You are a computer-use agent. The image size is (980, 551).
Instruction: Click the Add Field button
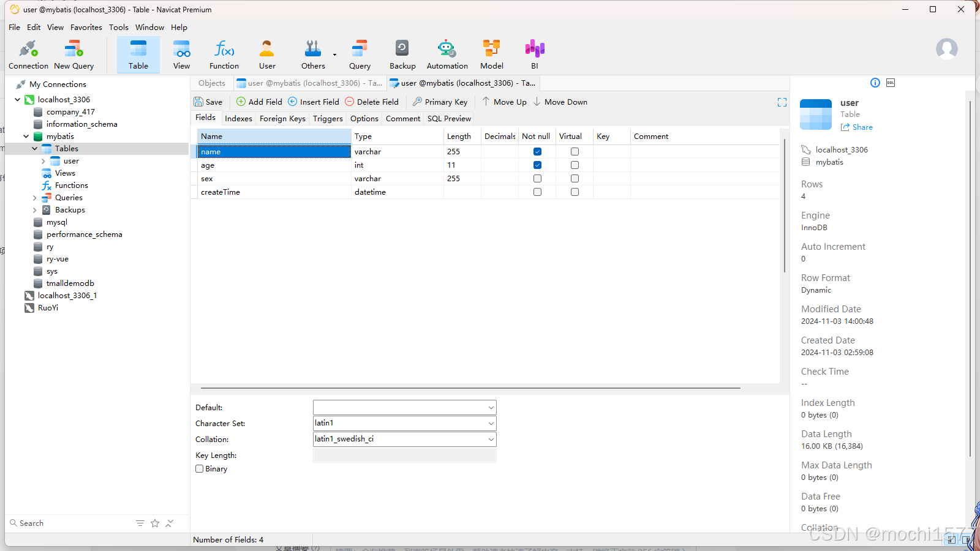coord(258,102)
